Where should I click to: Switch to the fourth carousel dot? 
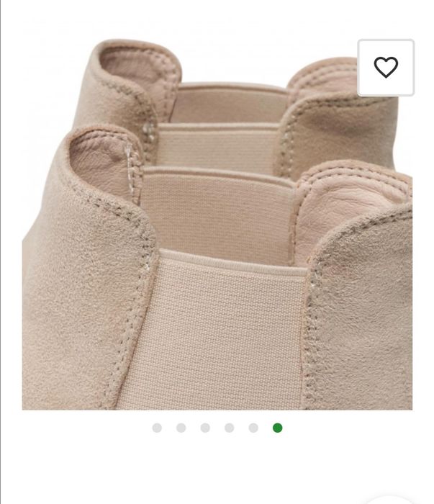coord(230,428)
